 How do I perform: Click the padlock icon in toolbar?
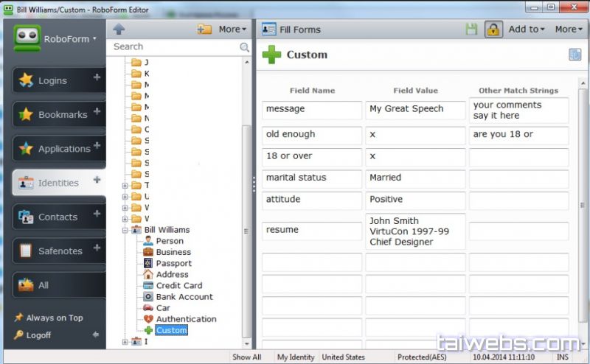[x=493, y=29]
